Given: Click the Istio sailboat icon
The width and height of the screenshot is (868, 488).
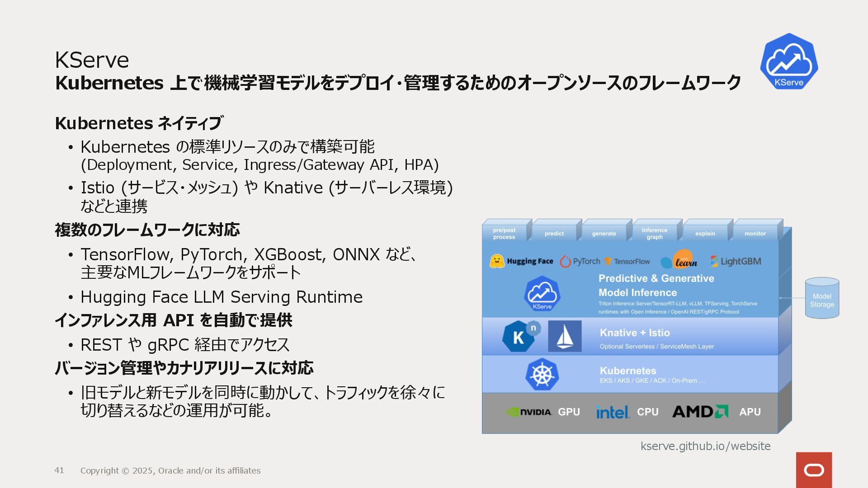Looking at the screenshot, I should 565,336.
